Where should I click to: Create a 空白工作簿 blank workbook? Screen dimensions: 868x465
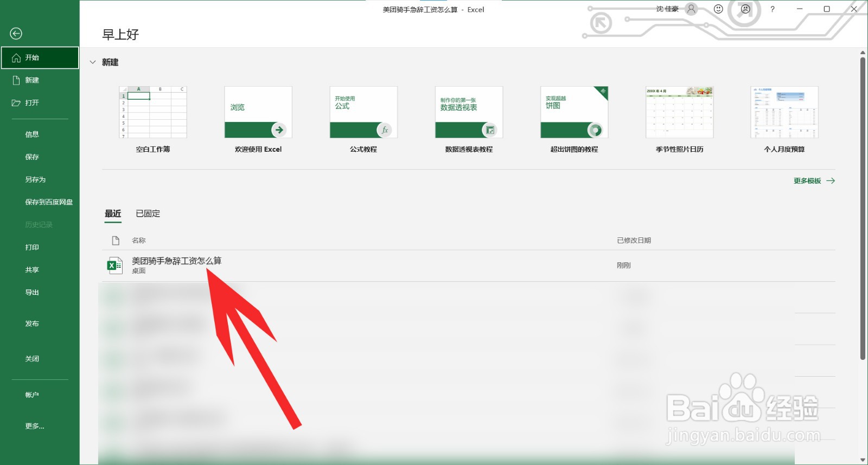tap(153, 120)
